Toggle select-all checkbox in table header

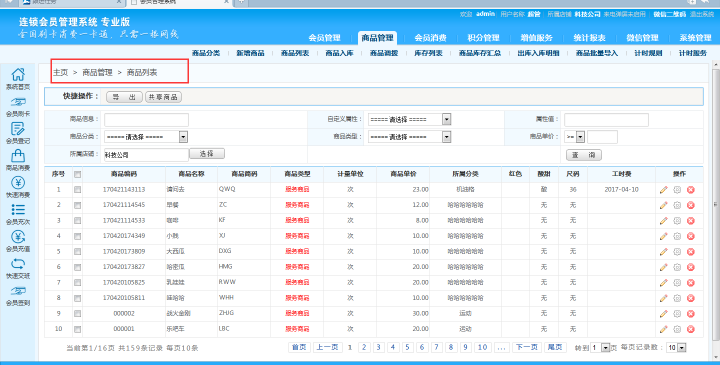(x=78, y=174)
